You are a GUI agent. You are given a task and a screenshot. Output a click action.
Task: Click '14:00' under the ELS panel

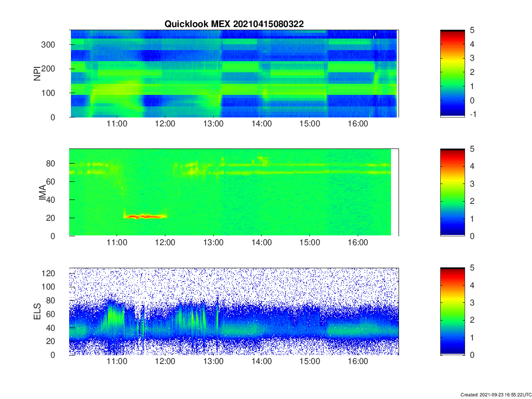[262, 362]
